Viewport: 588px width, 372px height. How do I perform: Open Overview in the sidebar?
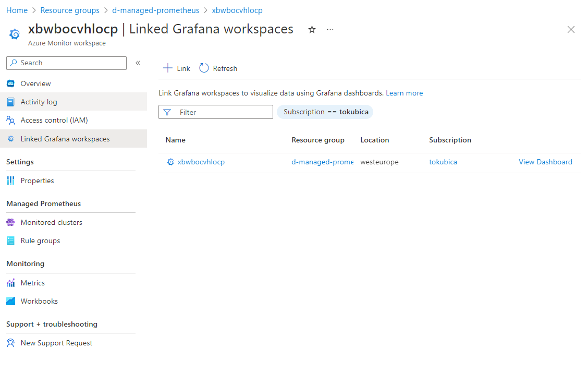pos(35,83)
